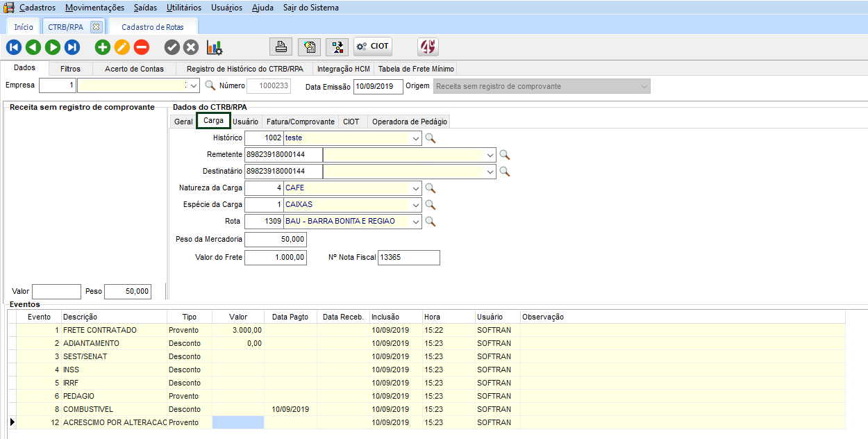Open the Rota dropdown list

(x=416, y=222)
